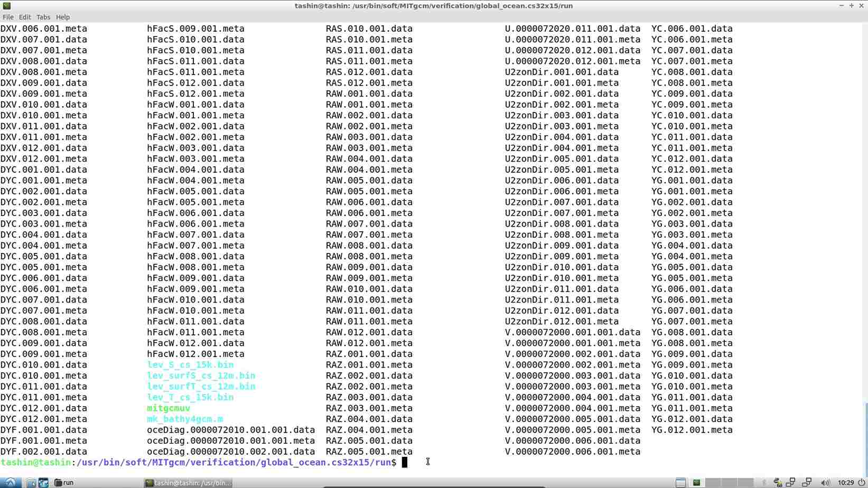
Task: Click RAS.010.001.data in listing
Action: click(369, 29)
